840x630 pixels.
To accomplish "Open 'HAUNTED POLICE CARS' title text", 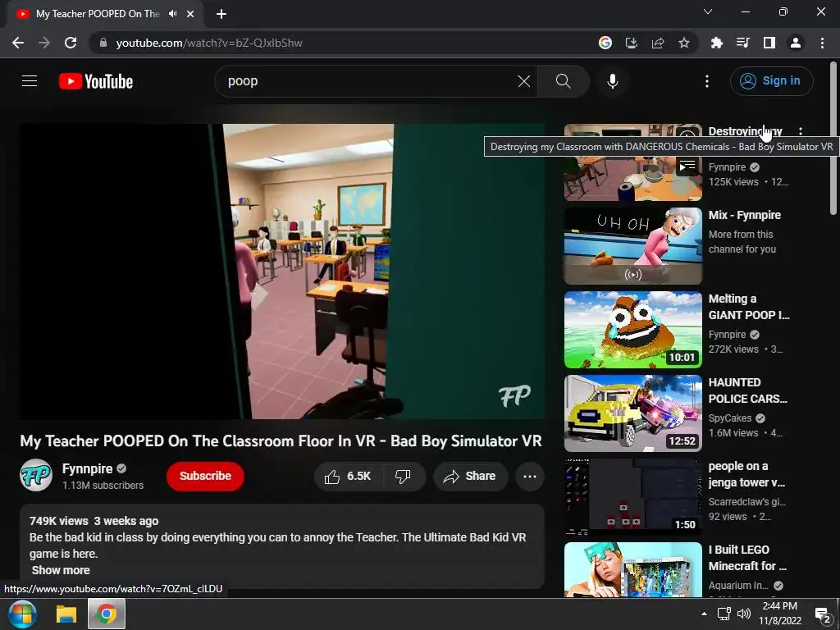I will click(748, 390).
